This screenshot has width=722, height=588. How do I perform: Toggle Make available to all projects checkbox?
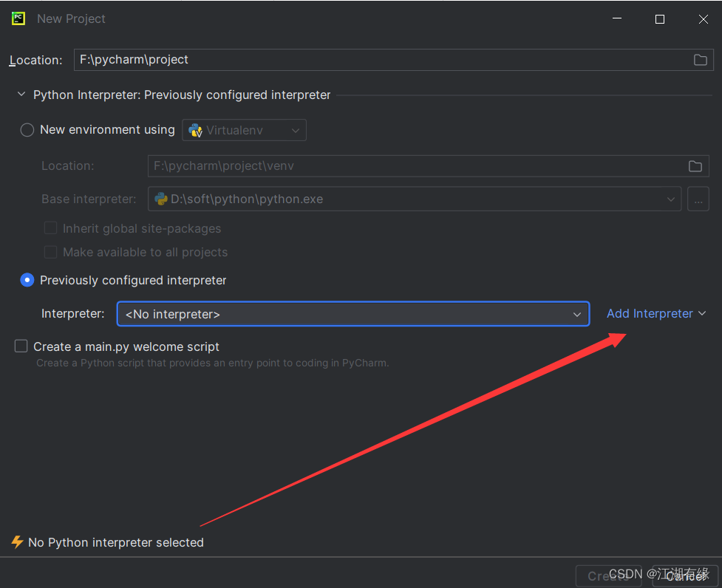click(50, 252)
